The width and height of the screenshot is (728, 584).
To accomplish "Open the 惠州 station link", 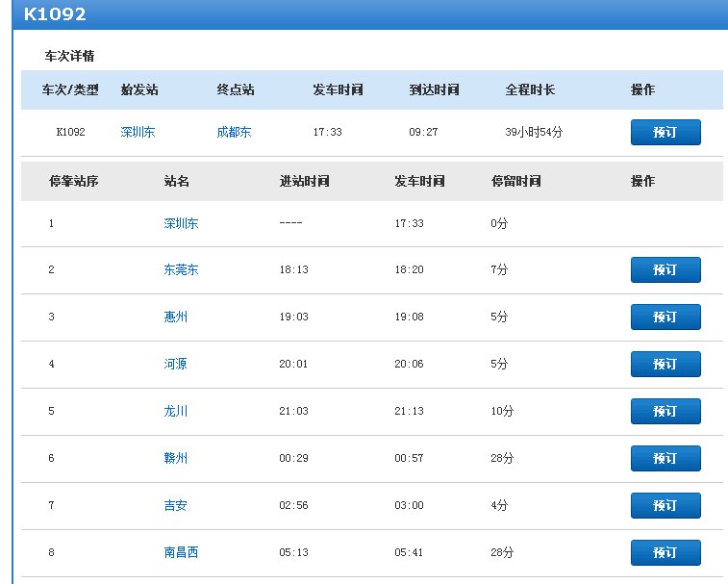I will (175, 317).
